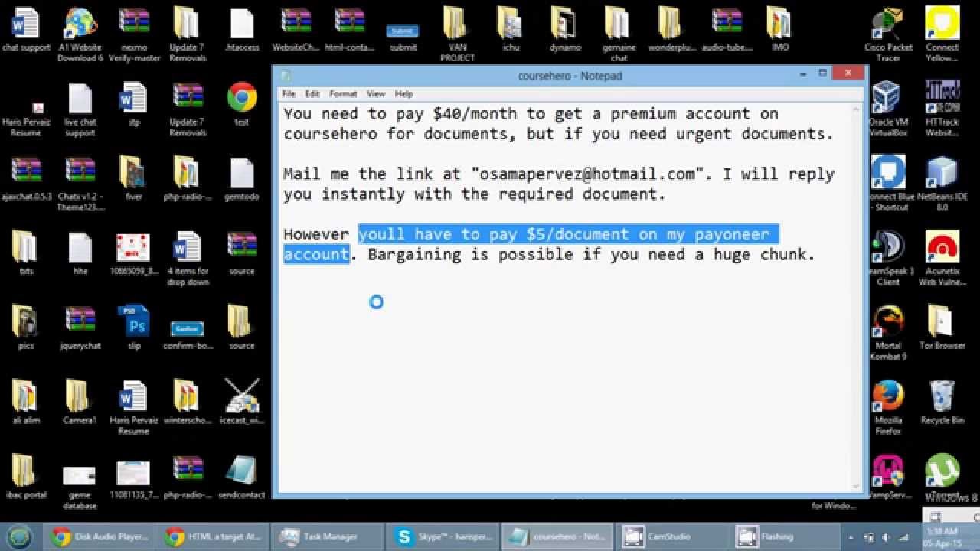
Task: Switch to the Flashing taskbar button
Action: tap(786, 536)
